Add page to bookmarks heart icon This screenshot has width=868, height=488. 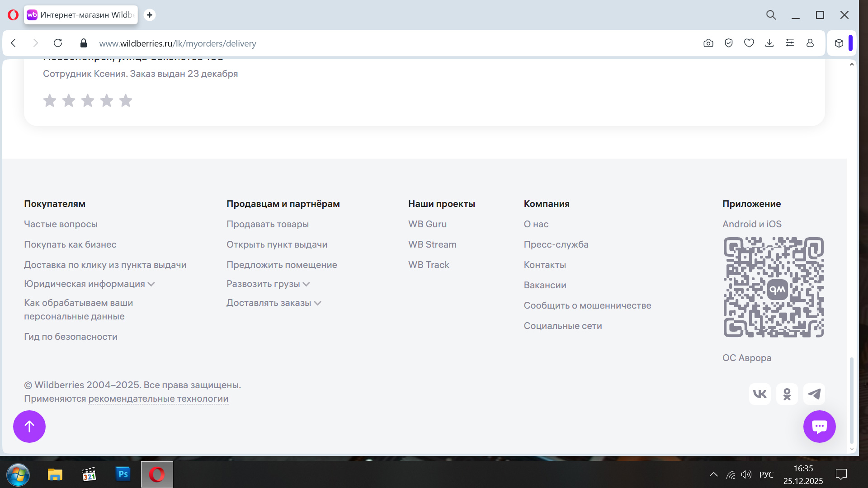coord(749,43)
